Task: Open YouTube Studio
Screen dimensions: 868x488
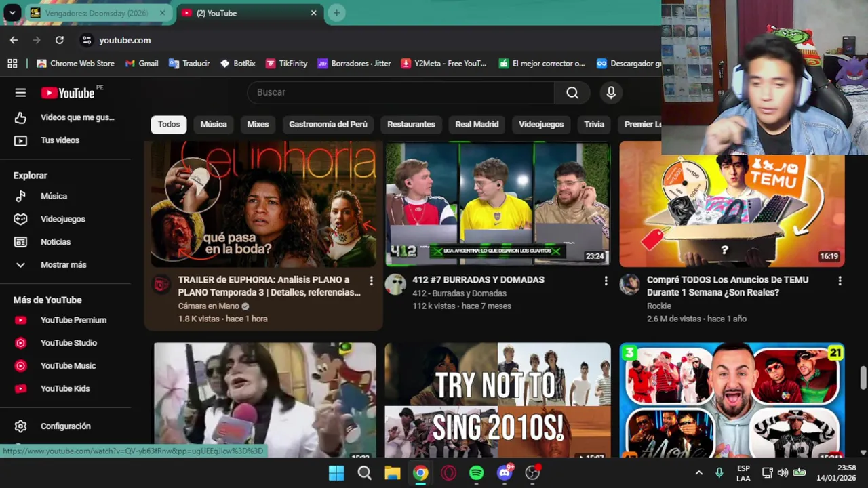Action: pyautogui.click(x=65, y=343)
